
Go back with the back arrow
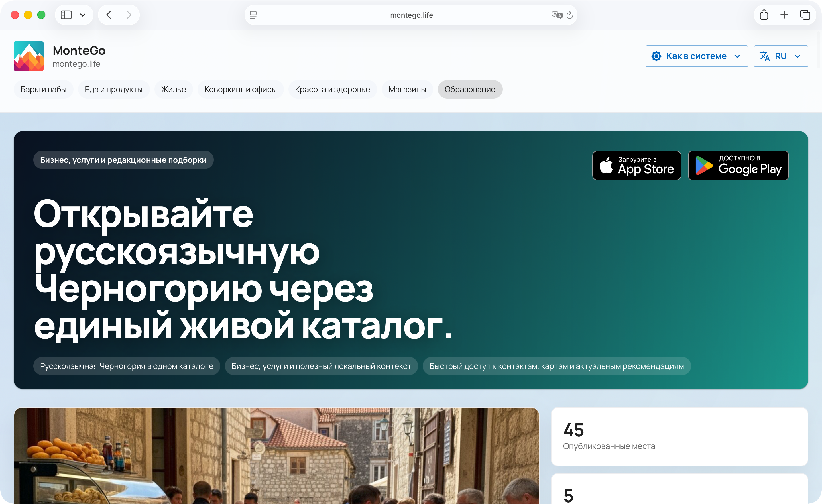point(109,15)
